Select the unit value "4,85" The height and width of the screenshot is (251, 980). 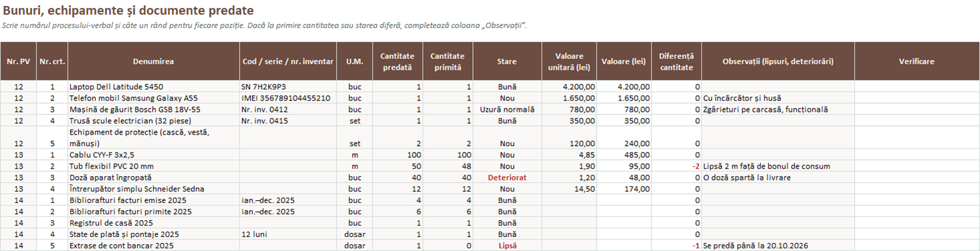pos(569,155)
